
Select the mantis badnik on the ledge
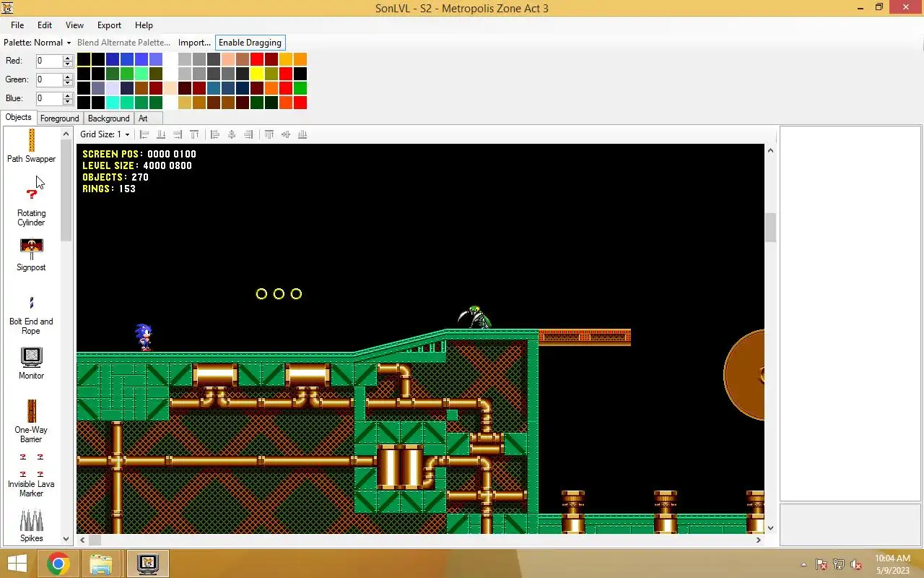(475, 317)
